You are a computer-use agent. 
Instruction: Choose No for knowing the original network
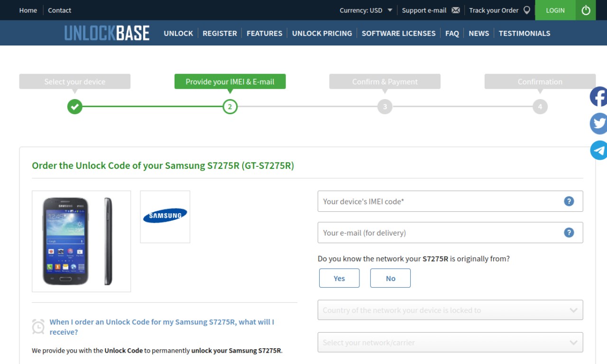(x=390, y=278)
